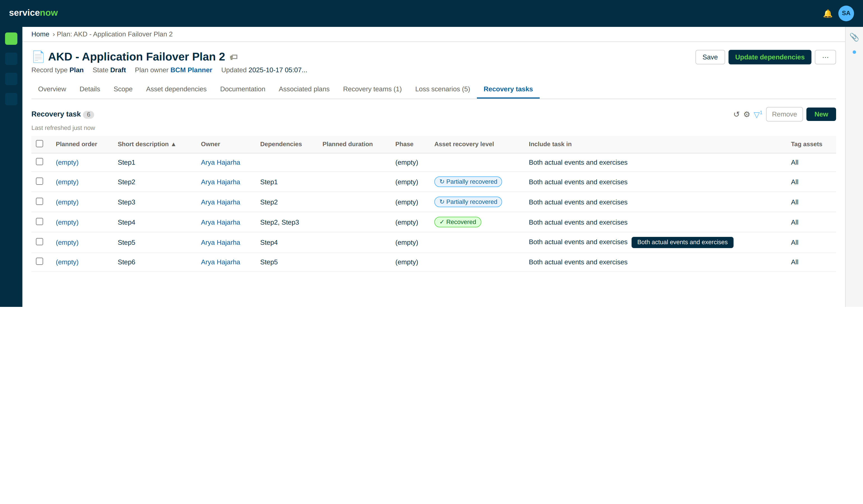The height and width of the screenshot is (504, 863).
Task: Open Step1 planned order (empty) link
Action: pos(67,162)
